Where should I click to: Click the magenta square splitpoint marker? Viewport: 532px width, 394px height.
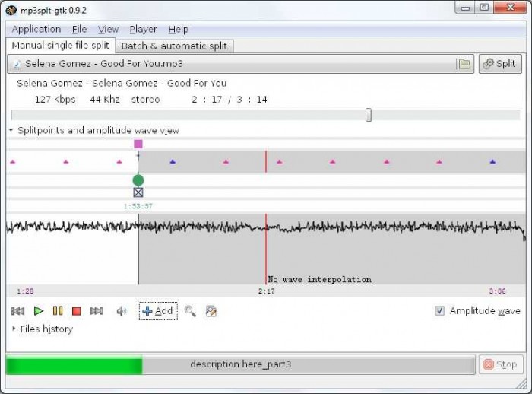tap(138, 144)
